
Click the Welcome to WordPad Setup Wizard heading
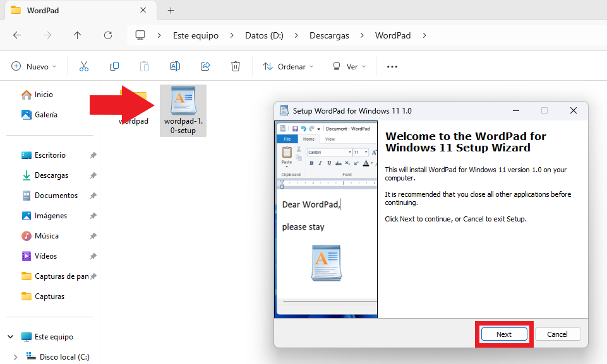466,142
